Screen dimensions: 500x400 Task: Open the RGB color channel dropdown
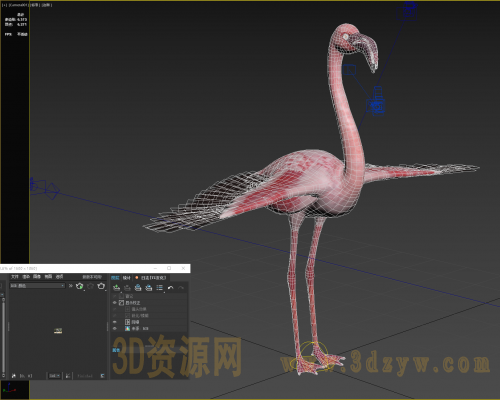(37, 286)
